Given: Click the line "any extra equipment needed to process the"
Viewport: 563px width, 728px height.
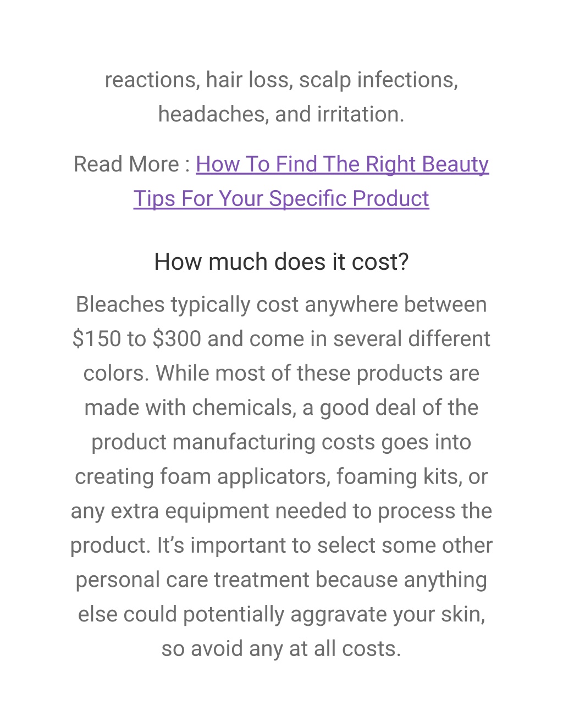Looking at the screenshot, I should [281, 511].
